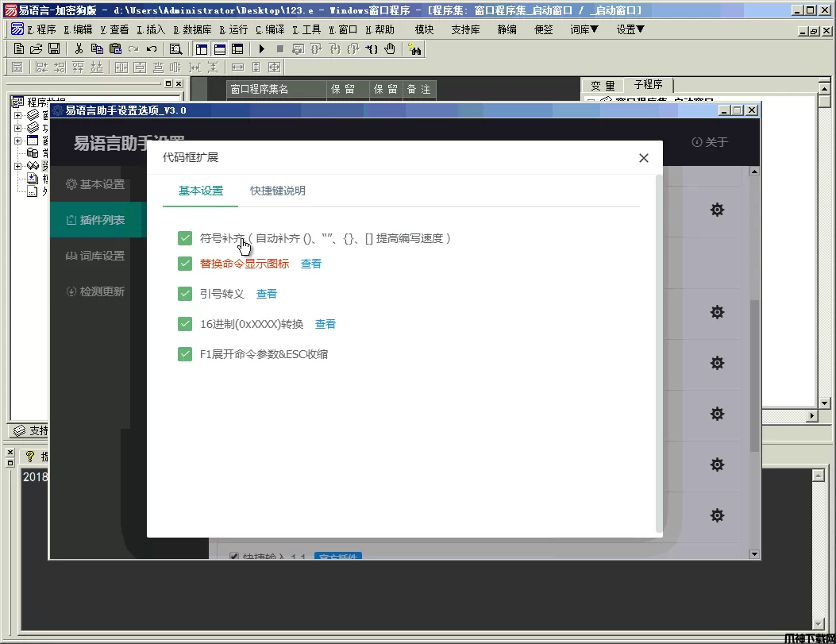Expand the first node in the program tree
The height and width of the screenshot is (644, 836).
point(17,114)
